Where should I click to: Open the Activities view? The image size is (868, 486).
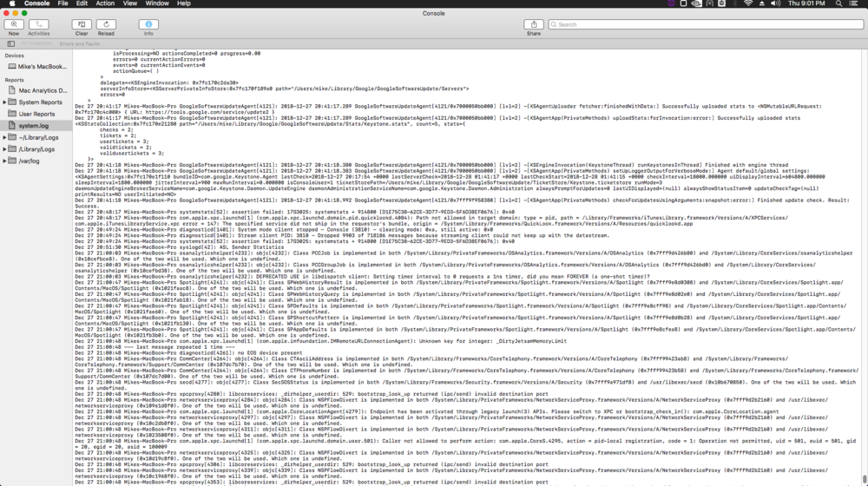click(x=38, y=25)
